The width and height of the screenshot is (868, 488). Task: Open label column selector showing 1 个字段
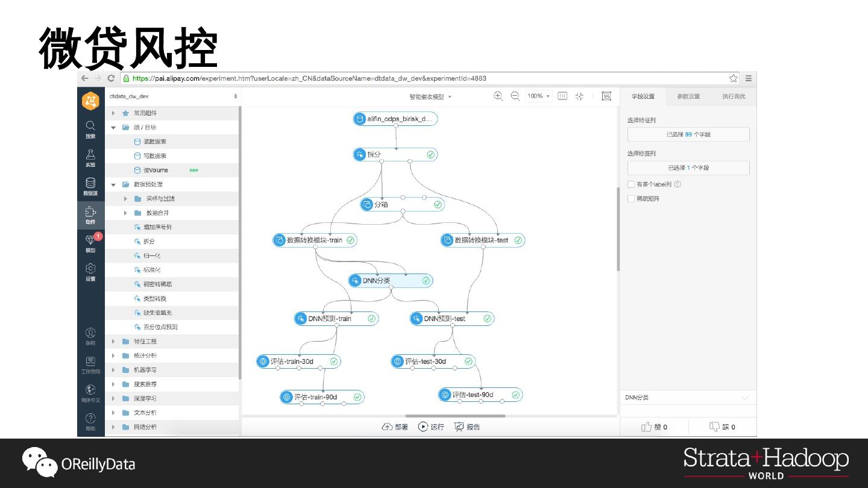(688, 168)
